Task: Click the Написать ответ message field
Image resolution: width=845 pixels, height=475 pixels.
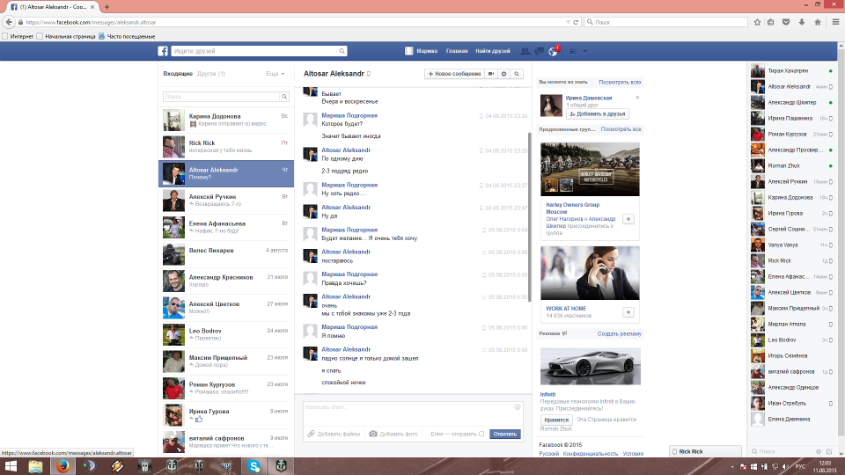Action: pos(412,413)
